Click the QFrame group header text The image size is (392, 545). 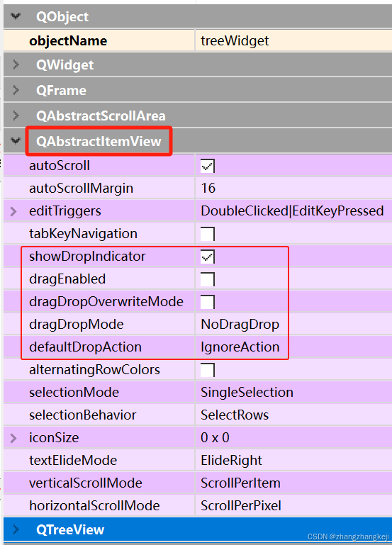pos(61,91)
